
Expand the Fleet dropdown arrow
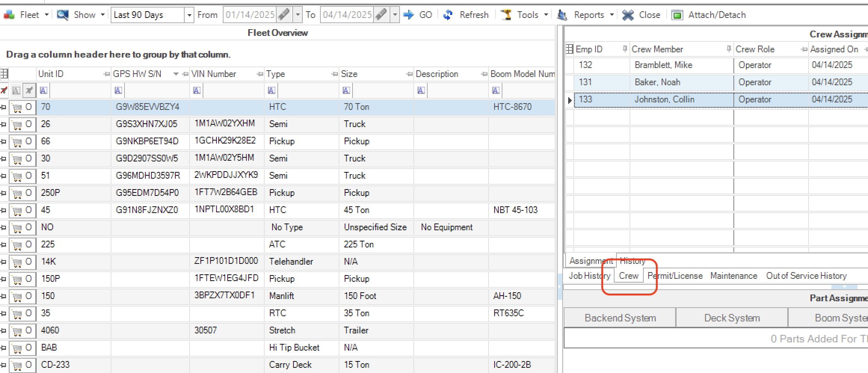(47, 15)
